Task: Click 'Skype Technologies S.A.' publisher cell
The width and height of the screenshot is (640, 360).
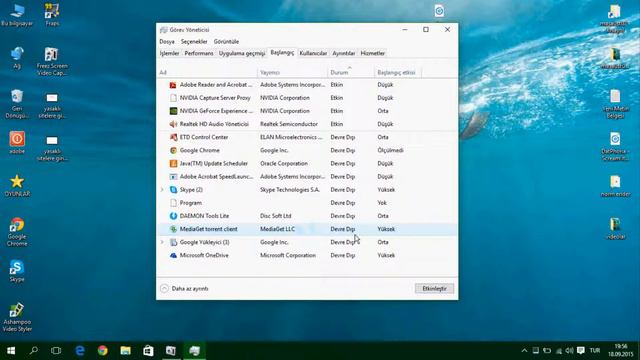Action: (290, 190)
